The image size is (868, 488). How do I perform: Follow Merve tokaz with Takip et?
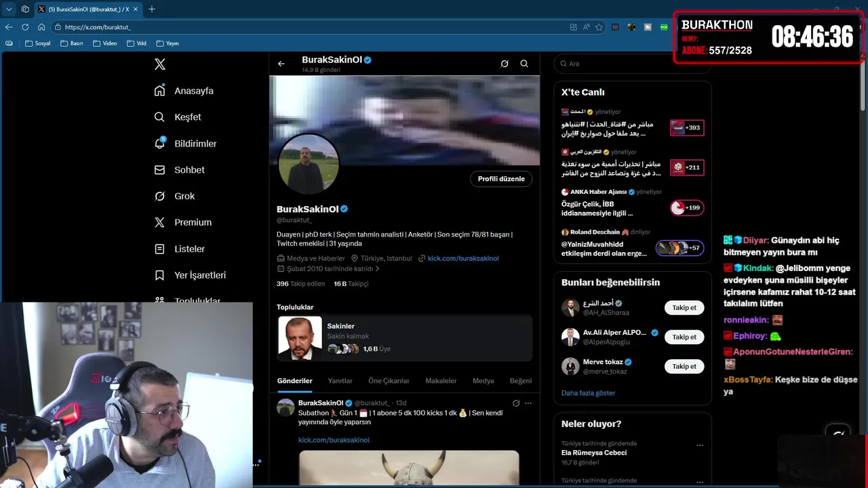point(684,366)
